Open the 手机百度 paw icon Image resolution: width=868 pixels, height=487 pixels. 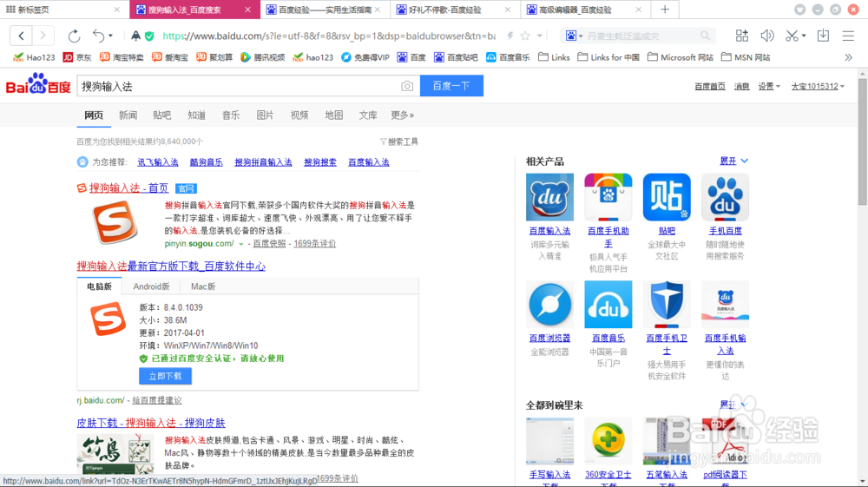click(x=725, y=197)
